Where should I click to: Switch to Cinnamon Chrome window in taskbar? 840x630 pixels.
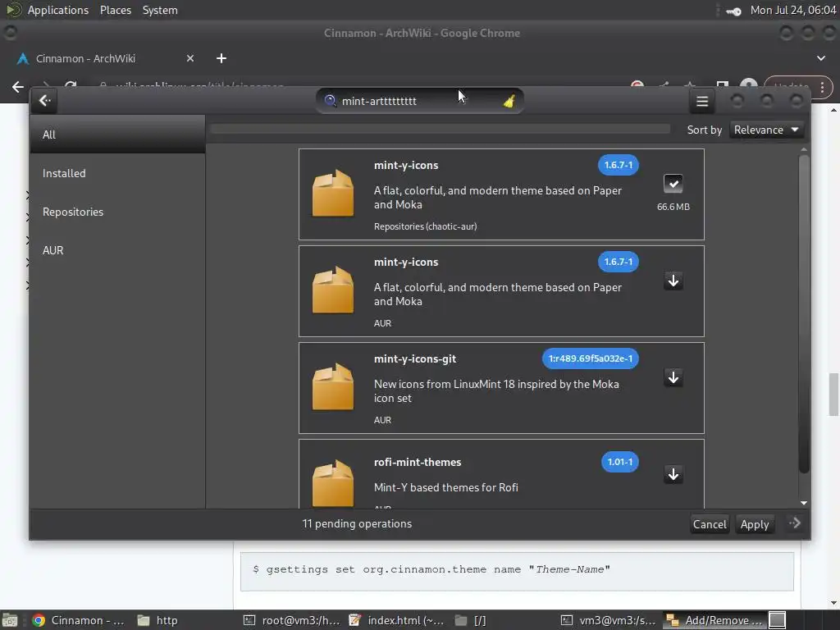[x=78, y=620]
